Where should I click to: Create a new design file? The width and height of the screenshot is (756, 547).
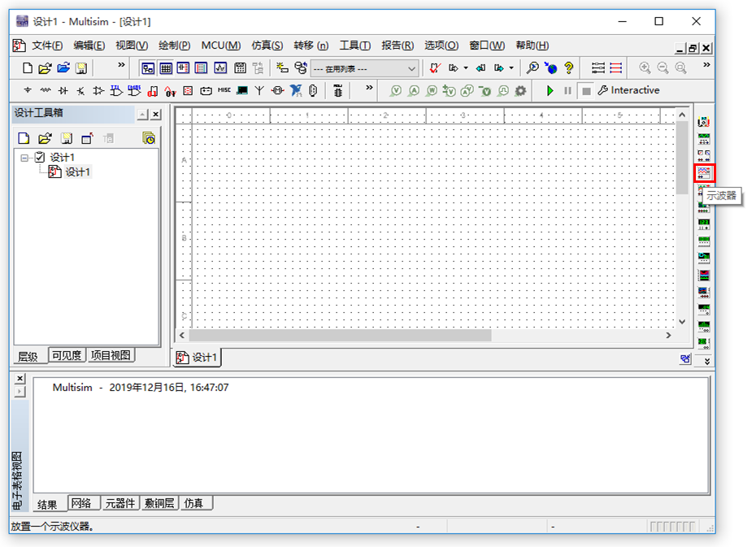[x=28, y=68]
